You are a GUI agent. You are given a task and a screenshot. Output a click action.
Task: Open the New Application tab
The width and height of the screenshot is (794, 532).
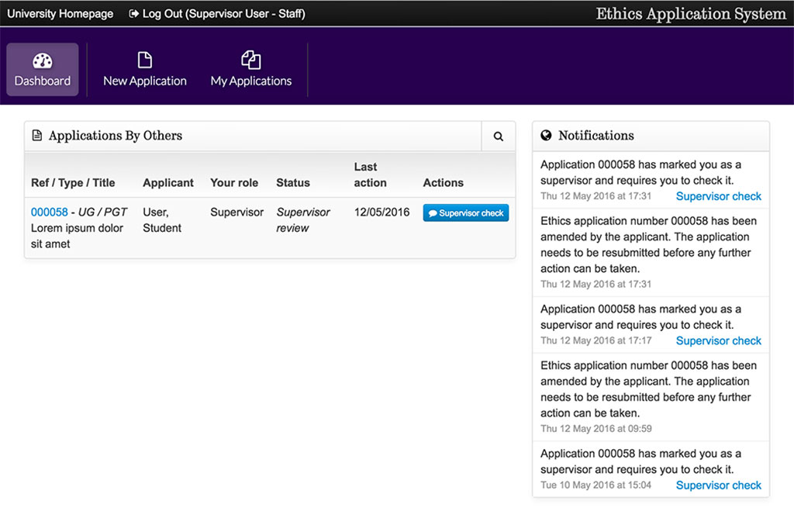pyautogui.click(x=145, y=70)
